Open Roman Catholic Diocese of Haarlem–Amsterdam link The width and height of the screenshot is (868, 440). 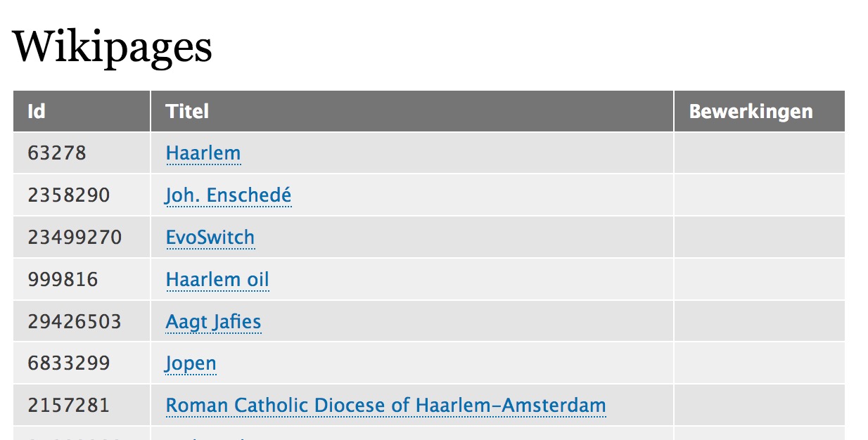385,406
